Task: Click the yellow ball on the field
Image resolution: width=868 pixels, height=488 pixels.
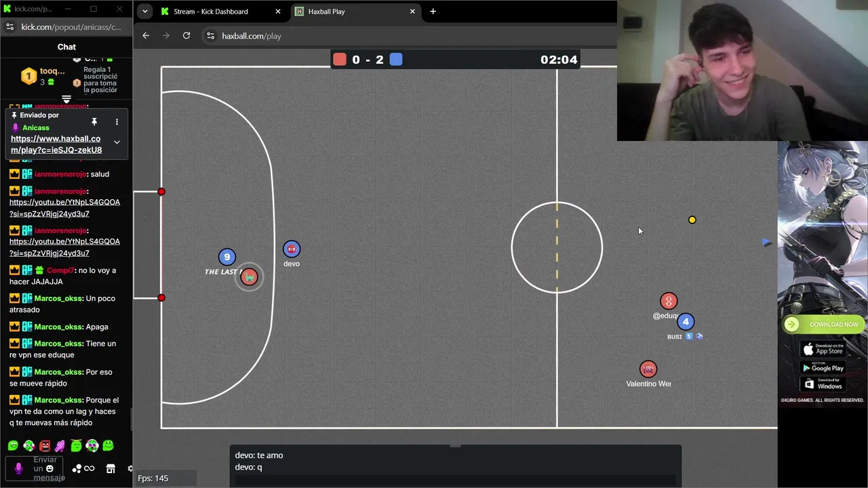Action: pyautogui.click(x=692, y=220)
